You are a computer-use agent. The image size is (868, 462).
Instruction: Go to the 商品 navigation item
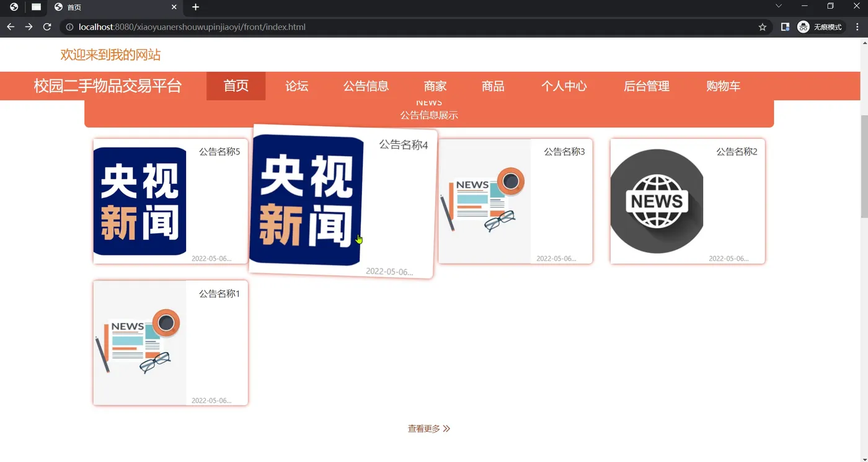point(493,86)
